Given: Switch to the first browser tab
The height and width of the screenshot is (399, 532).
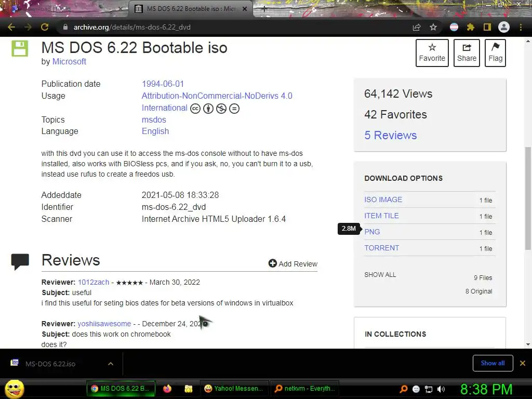Looking at the screenshot, I should 64,9.
